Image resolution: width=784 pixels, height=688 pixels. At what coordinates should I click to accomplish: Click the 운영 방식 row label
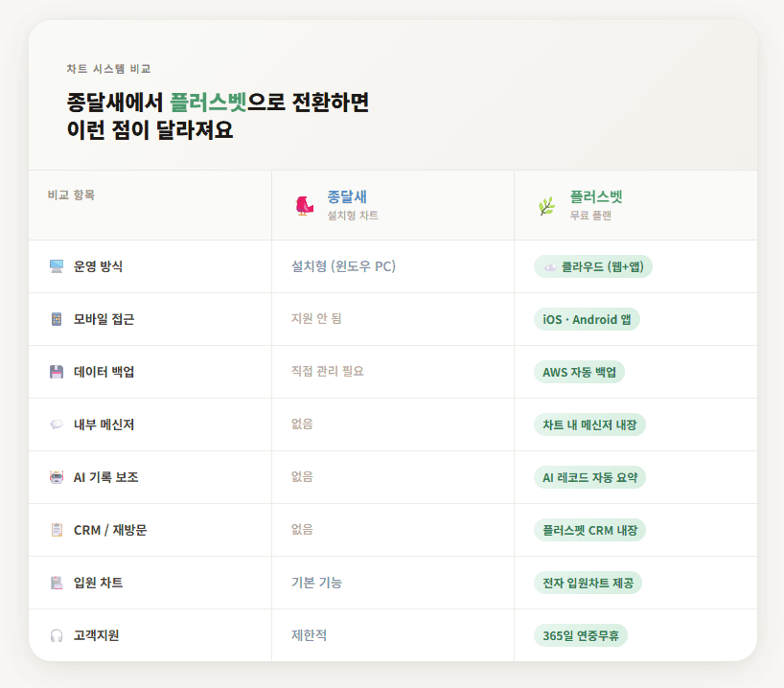[x=98, y=266]
